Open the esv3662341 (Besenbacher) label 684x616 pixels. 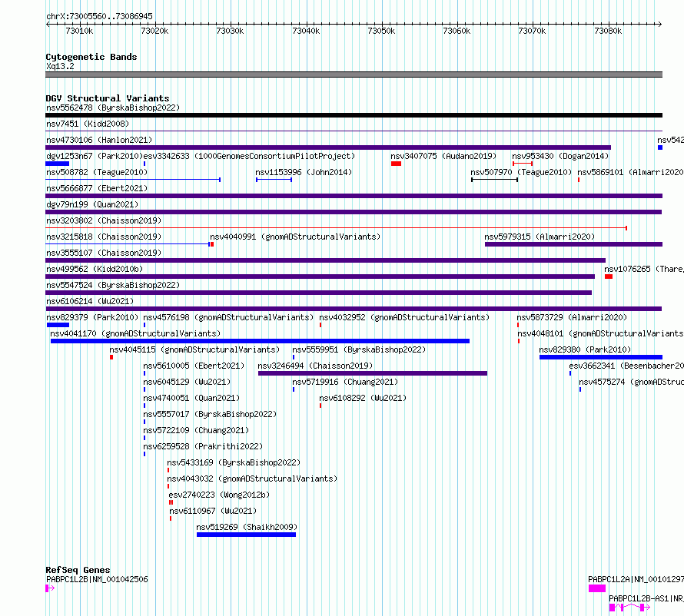pyautogui.click(x=626, y=366)
